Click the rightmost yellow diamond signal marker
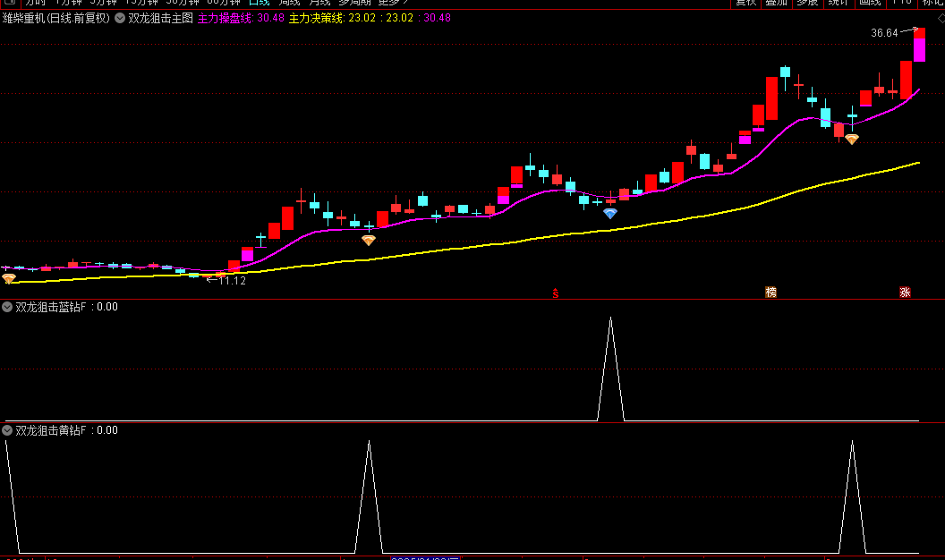Screen dimensions: 945x560 [x=852, y=140]
